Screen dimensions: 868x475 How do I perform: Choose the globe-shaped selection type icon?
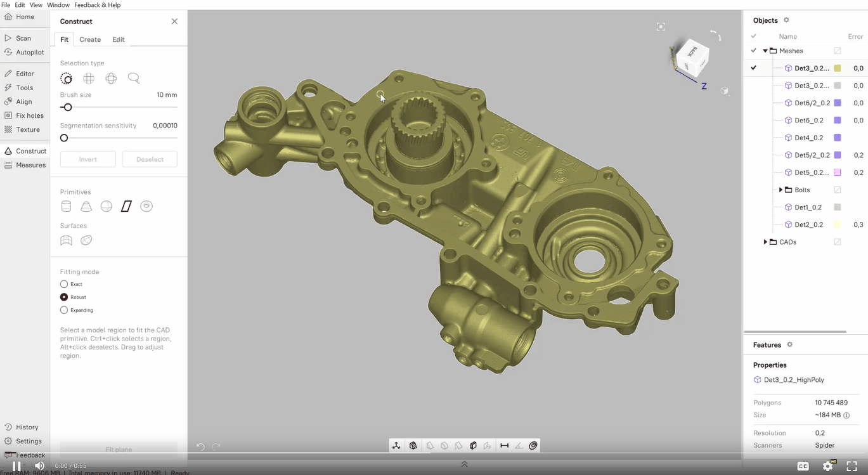(111, 79)
